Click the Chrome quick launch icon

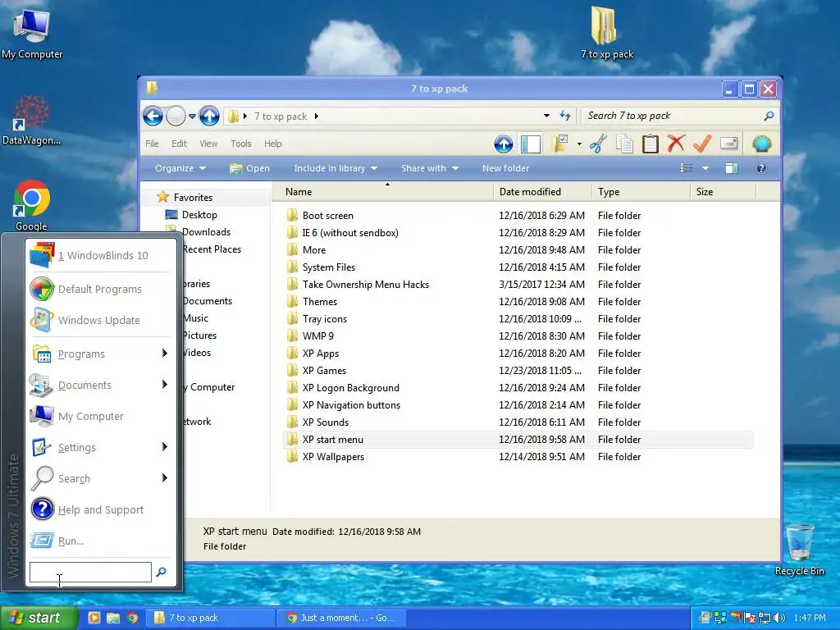pyautogui.click(x=132, y=618)
